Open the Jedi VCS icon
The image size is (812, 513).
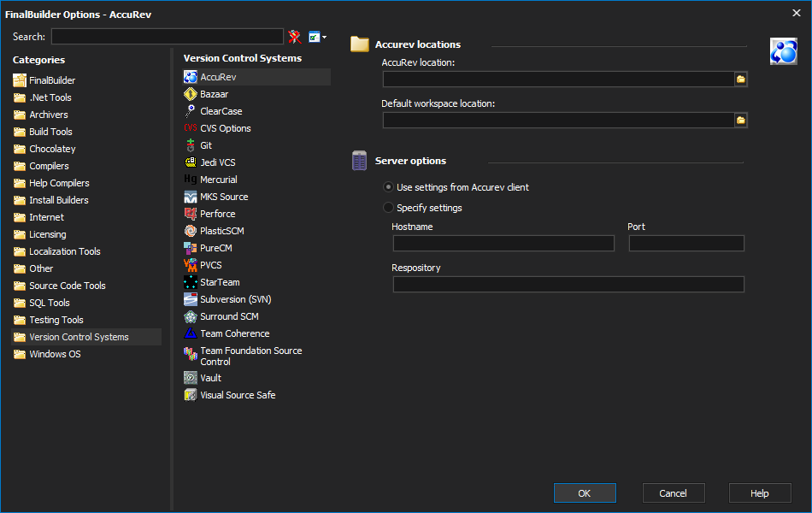(191, 162)
